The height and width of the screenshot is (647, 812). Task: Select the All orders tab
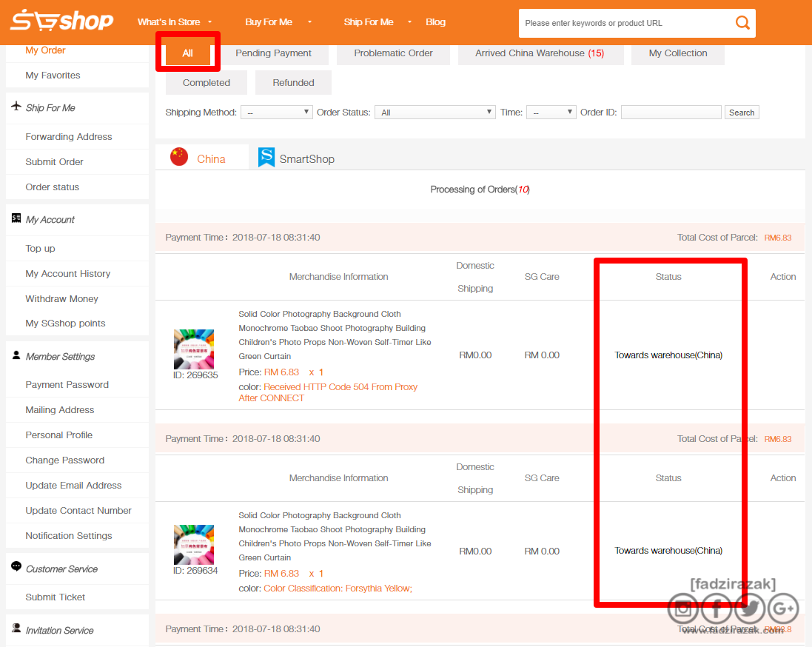click(187, 53)
